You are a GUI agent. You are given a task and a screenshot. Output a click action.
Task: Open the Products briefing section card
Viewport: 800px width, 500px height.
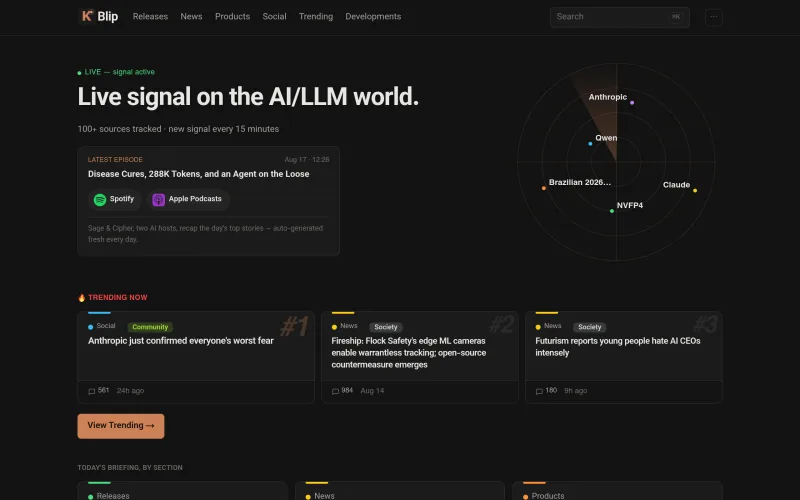pos(617,491)
